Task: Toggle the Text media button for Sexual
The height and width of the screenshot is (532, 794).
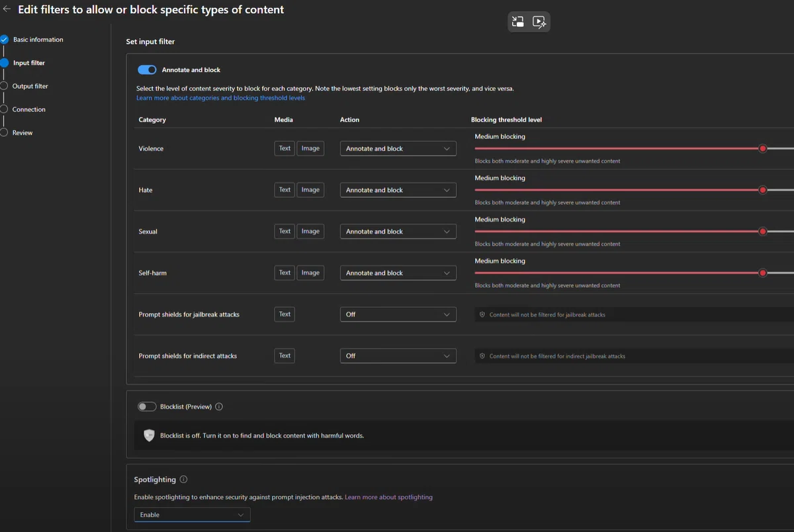Action: (x=285, y=232)
